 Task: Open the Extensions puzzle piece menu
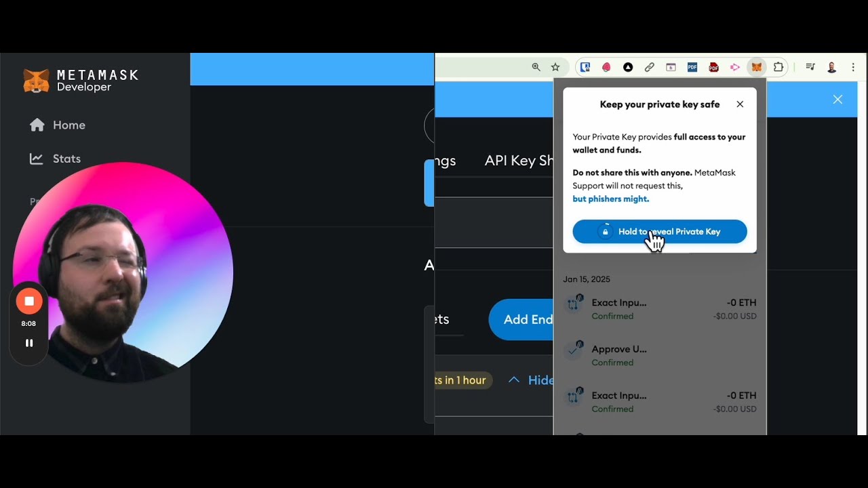(x=778, y=67)
